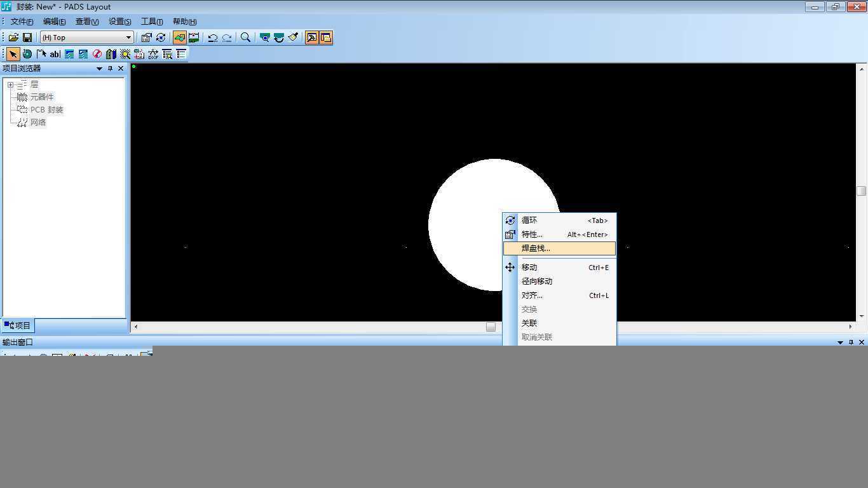Screen dimensions: 868x488
Task: Select the 2D Line tool
Action: click(x=41, y=54)
